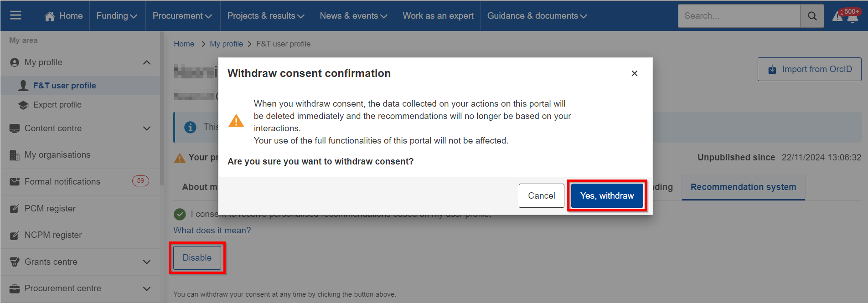Confirm with Yes, withdraw button
Screen dimensions: 868x303
click(x=607, y=195)
